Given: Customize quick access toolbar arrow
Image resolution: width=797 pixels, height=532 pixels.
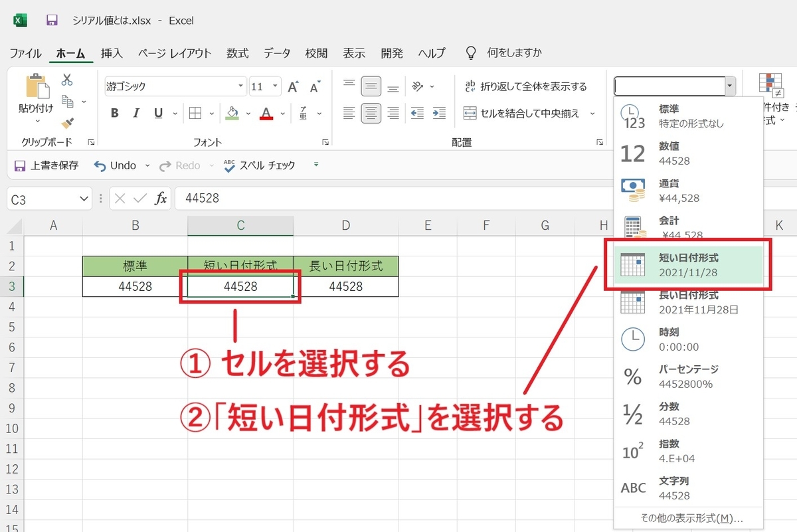Looking at the screenshot, I should point(316,165).
